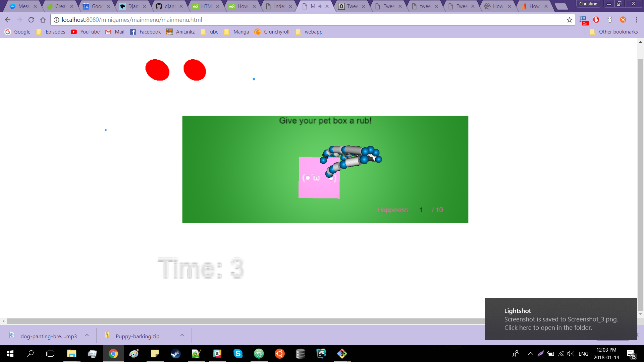
Task: Show hidden system tray icons chevron
Action: coord(530,354)
